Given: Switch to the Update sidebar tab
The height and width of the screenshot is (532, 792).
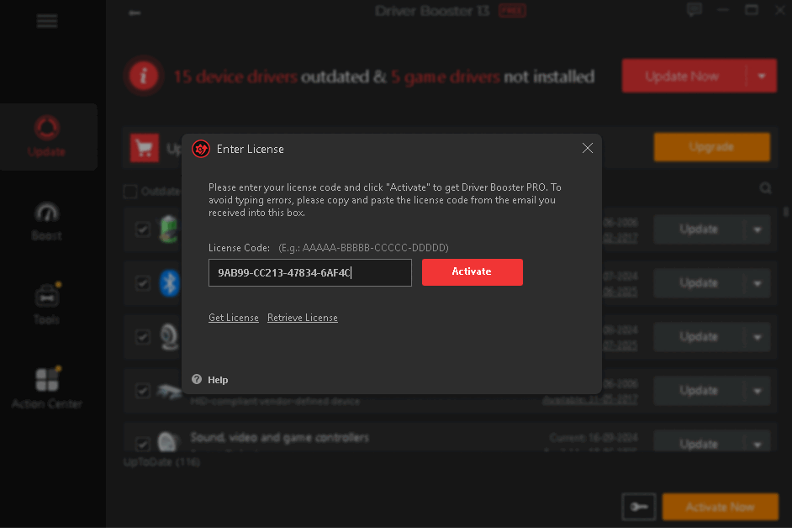Looking at the screenshot, I should (48, 137).
